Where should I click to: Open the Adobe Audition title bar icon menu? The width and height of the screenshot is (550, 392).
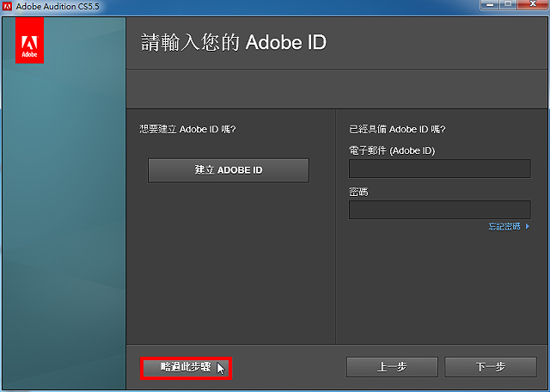tap(7, 6)
